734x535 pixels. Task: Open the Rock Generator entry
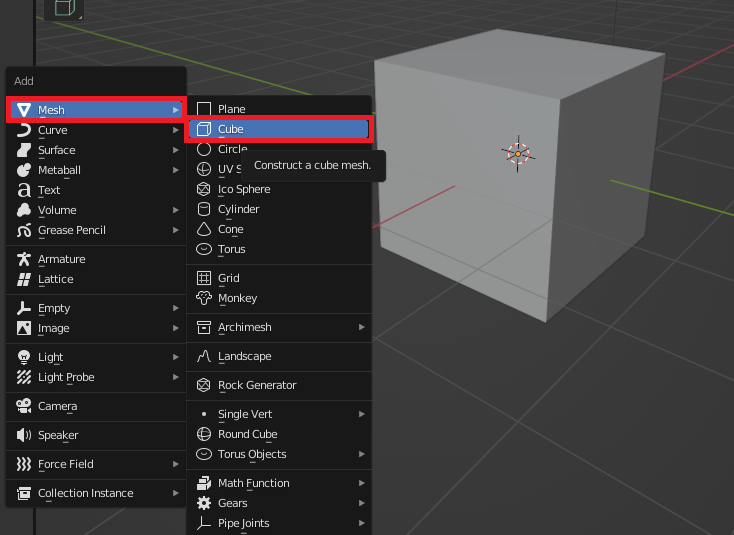pos(257,385)
